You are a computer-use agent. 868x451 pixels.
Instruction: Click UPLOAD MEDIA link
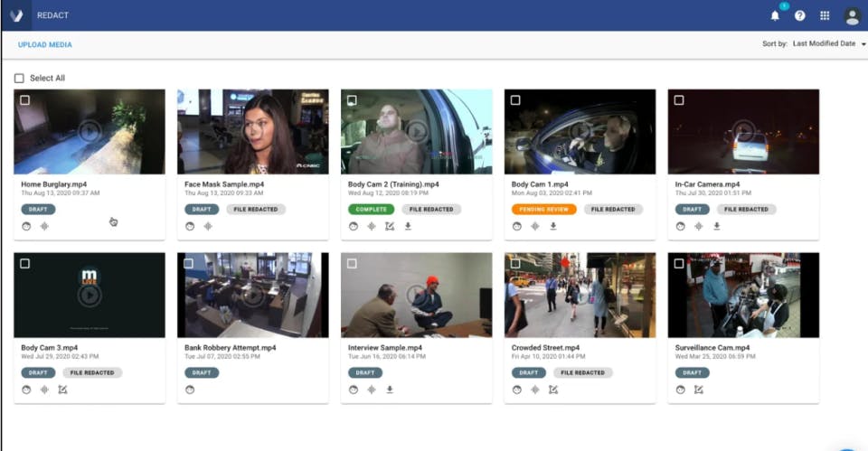[x=45, y=45]
